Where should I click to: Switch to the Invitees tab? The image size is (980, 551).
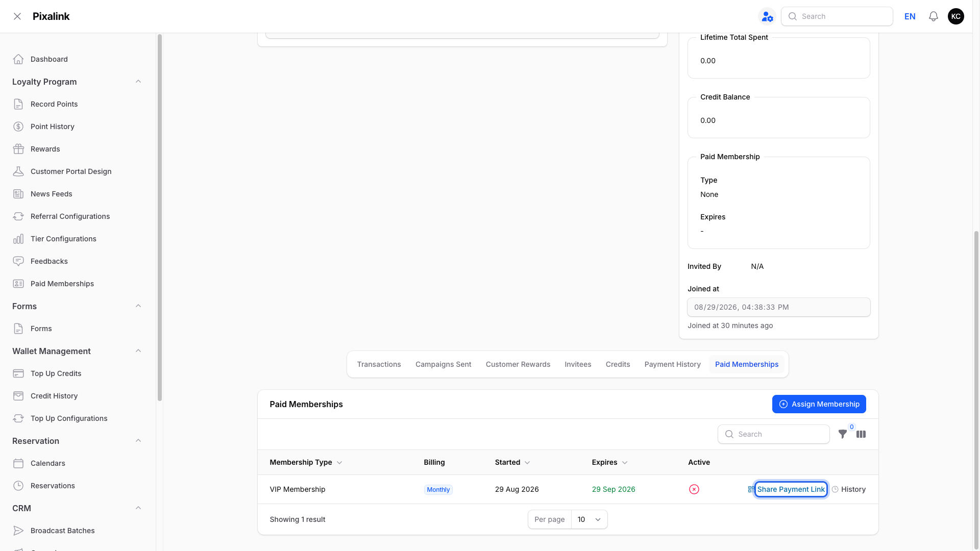pyautogui.click(x=578, y=364)
